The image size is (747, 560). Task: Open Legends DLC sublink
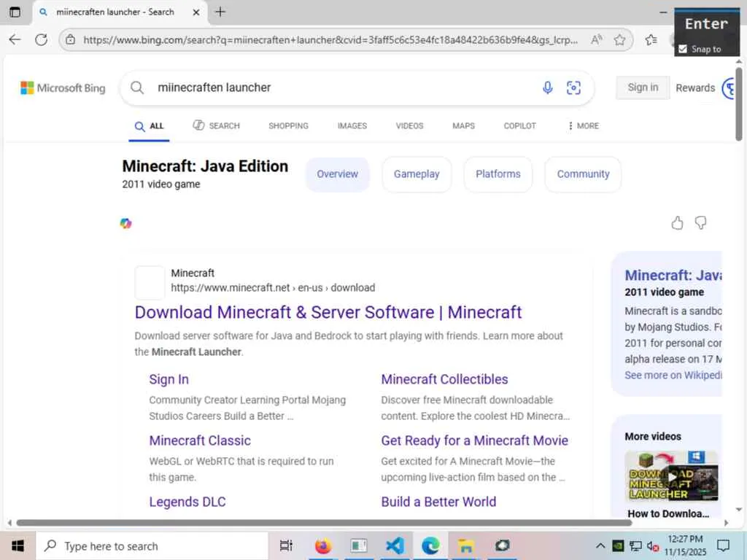187,502
